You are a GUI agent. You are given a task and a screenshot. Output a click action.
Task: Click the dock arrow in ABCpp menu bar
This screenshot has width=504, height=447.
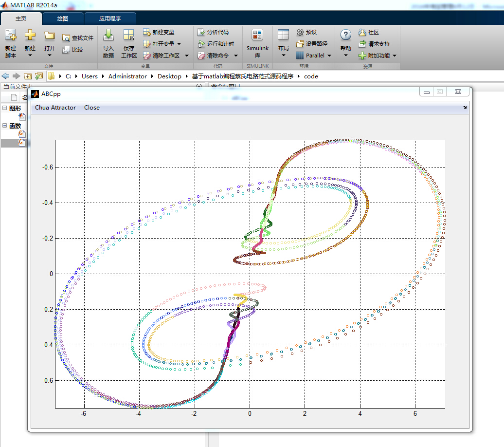(465, 108)
